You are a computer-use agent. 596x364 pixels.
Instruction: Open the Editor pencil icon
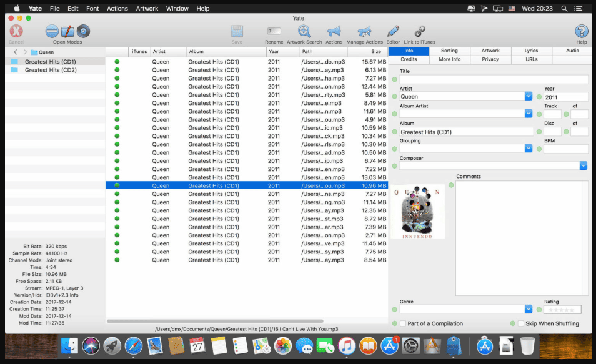pyautogui.click(x=393, y=31)
